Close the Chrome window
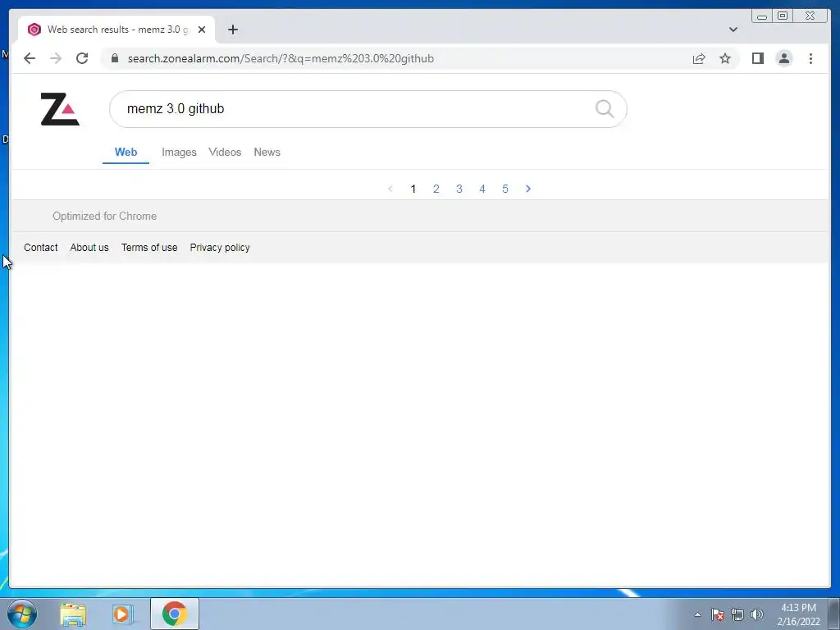840x630 pixels. coord(810,16)
